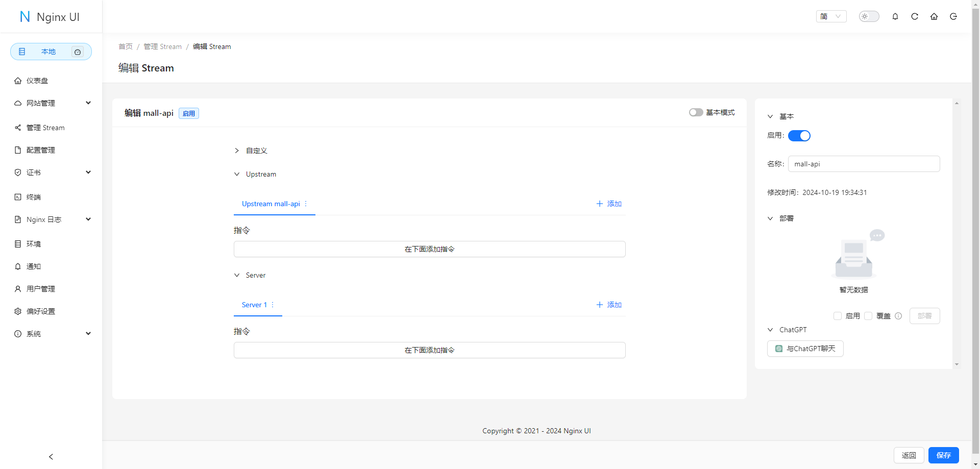980x469 pixels.
Task: Open the language dropdown in header
Action: click(831, 16)
